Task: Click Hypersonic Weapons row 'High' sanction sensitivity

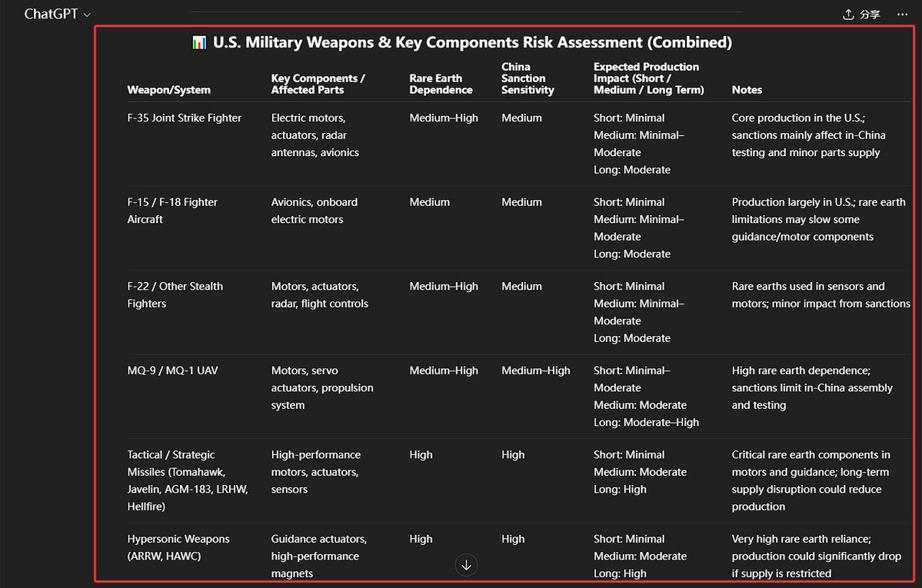Action: pos(513,539)
